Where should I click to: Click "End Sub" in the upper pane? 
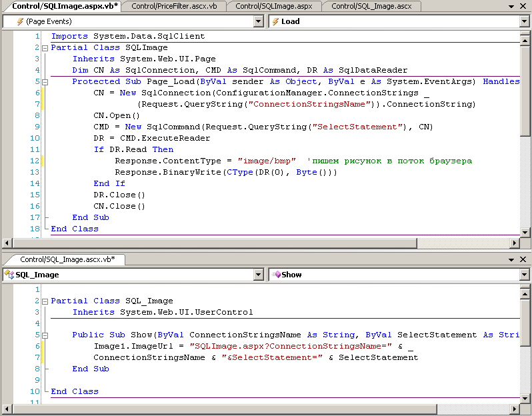pos(91,217)
